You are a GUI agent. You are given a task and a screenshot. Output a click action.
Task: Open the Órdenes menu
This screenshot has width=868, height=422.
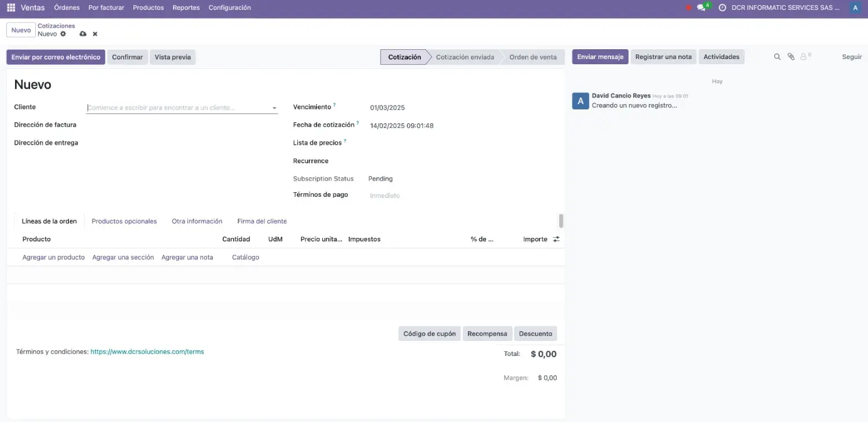[67, 8]
